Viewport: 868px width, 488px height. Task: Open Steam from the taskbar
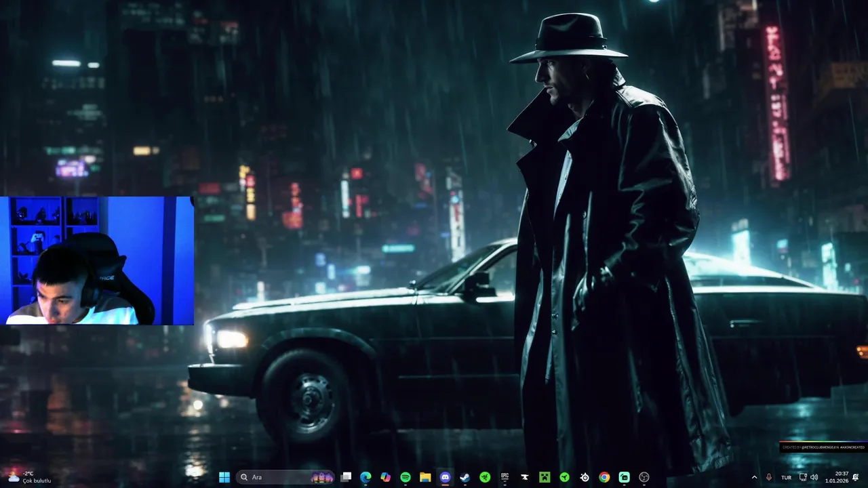click(465, 477)
